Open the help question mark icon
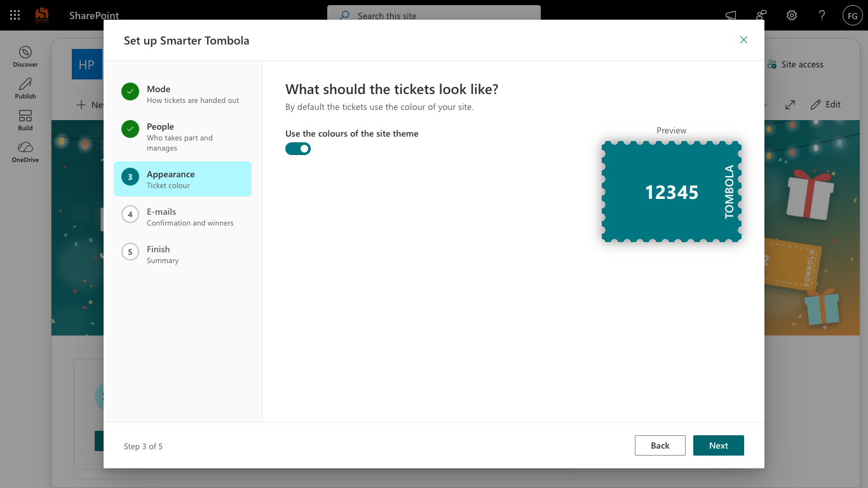868x488 pixels. click(x=822, y=15)
